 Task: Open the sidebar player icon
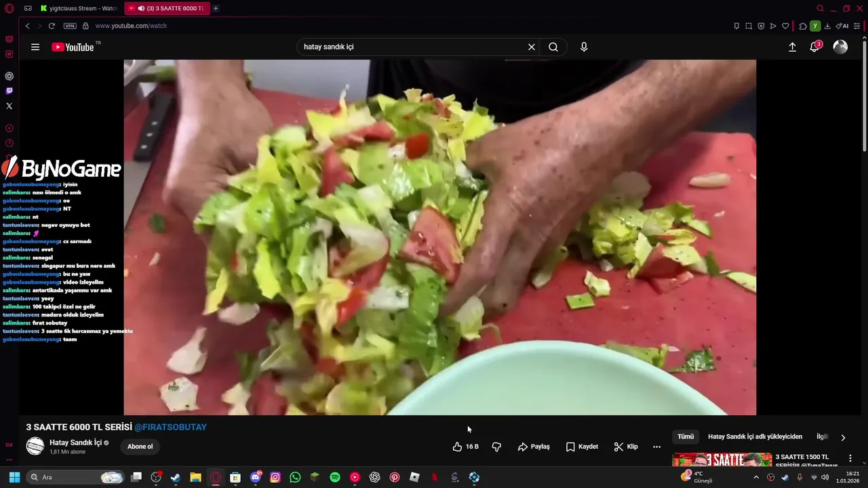click(9, 128)
